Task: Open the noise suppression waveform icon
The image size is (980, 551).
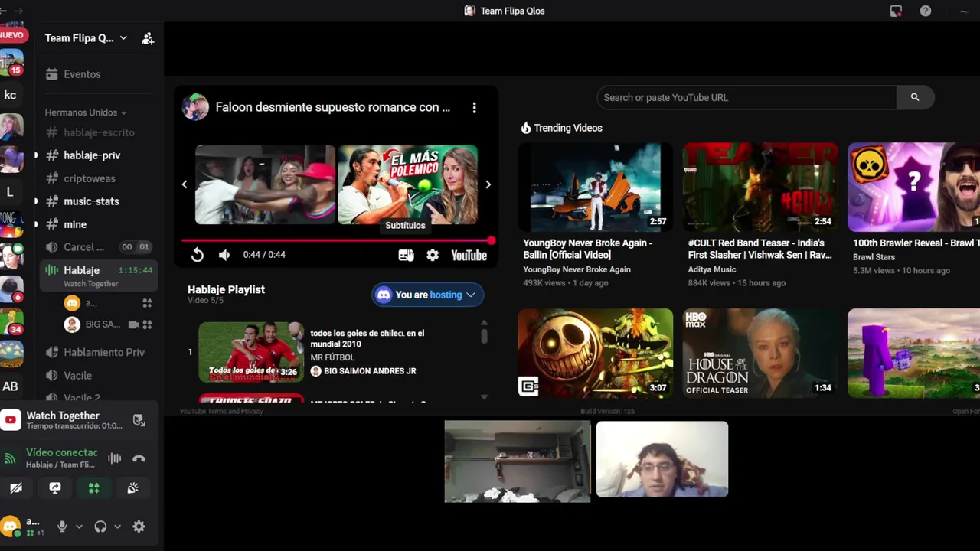Action: coord(114,458)
